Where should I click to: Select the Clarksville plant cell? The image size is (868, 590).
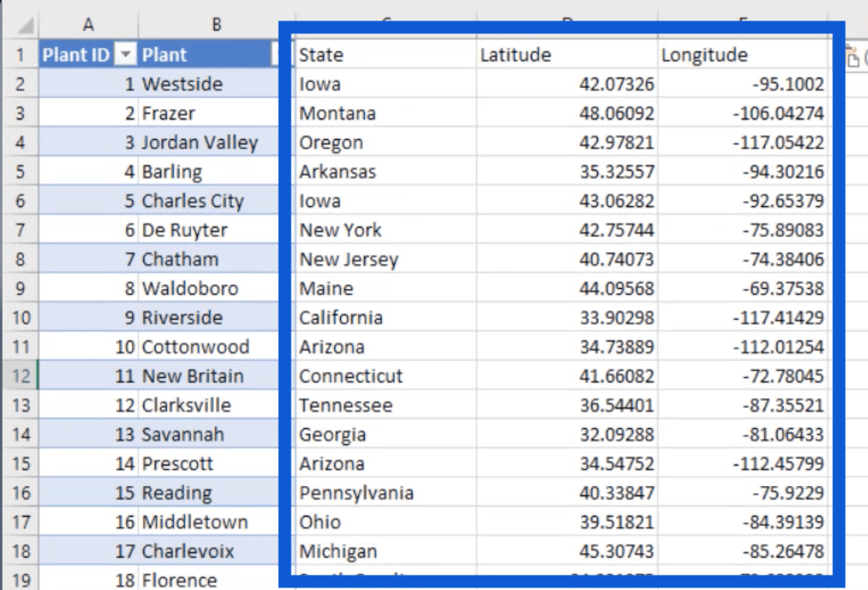pos(209,405)
